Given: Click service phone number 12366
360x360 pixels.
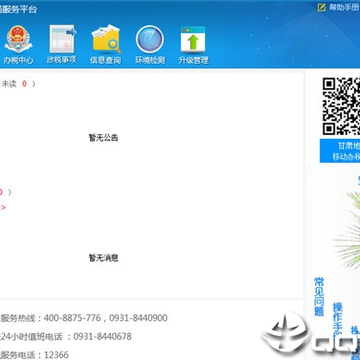Looking at the screenshot, I should click(x=56, y=355).
